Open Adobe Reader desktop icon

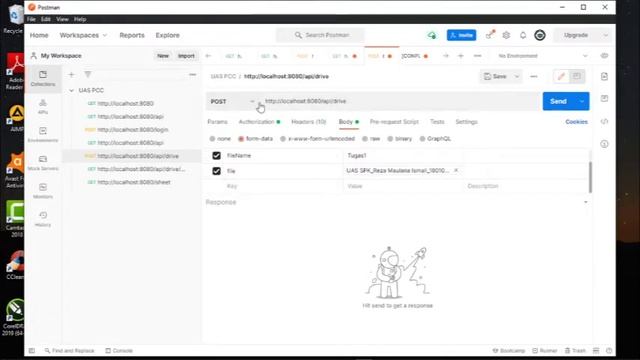point(14,71)
